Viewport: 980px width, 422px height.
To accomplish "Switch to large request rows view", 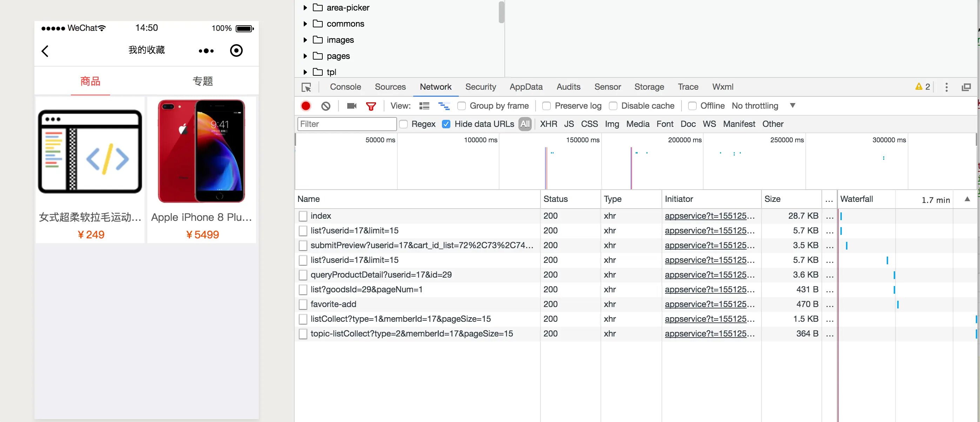I will (x=424, y=106).
